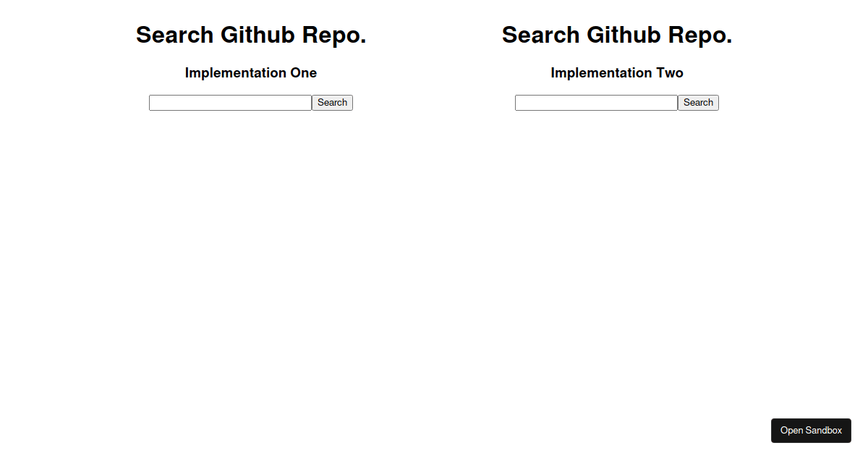Click the Implementation One search input field
868x456 pixels.
tap(230, 103)
